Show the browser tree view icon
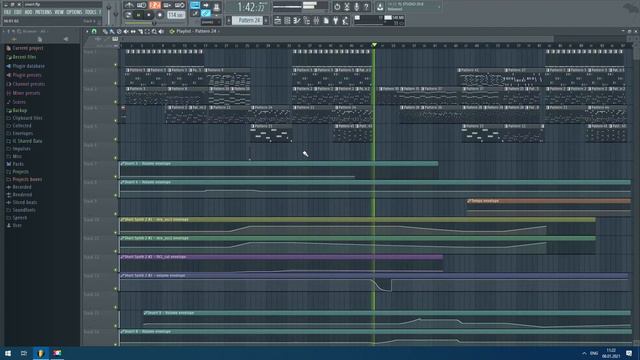 [x=306, y=20]
